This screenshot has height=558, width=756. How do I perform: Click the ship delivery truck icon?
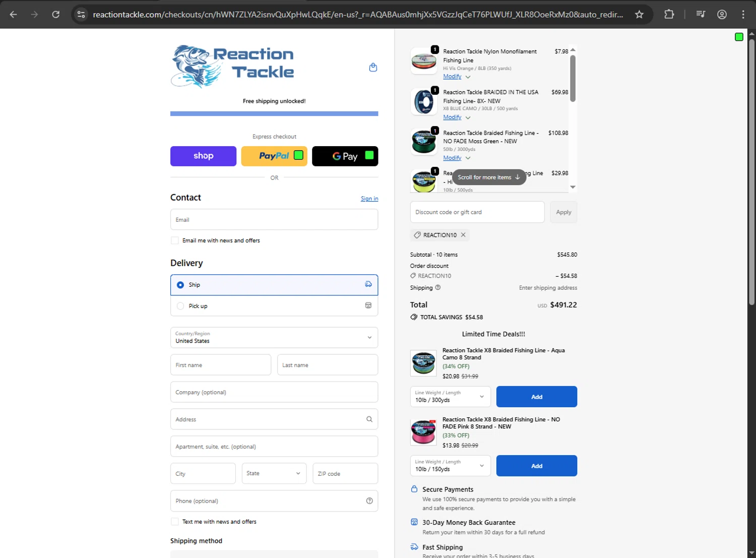[368, 284]
